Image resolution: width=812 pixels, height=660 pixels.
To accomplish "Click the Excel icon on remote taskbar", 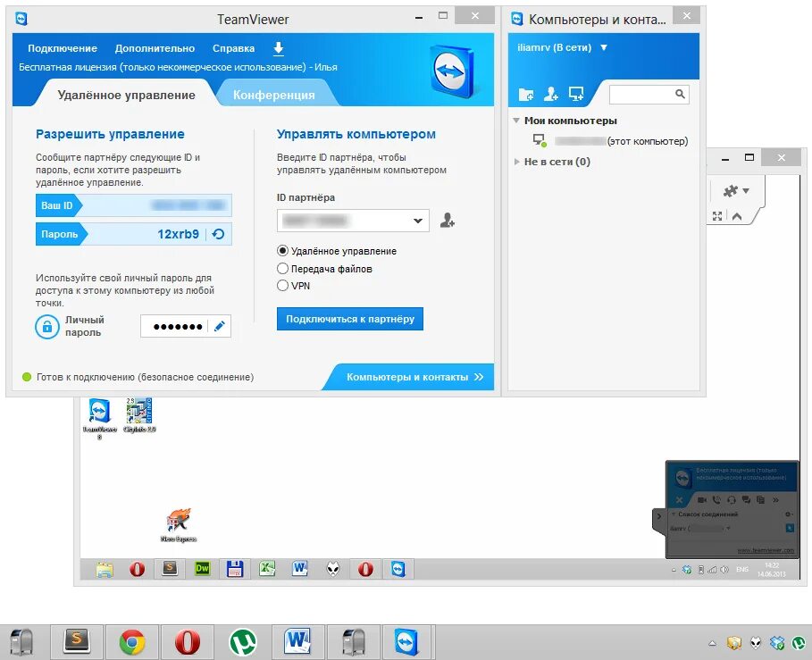I will click(267, 569).
